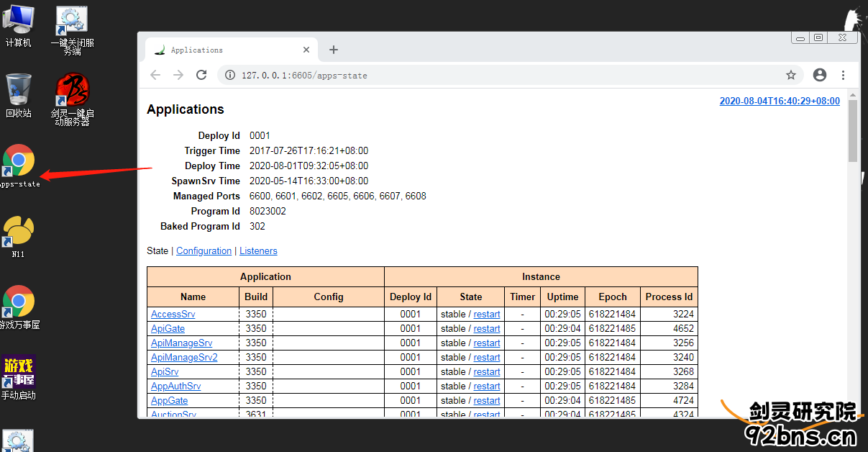This screenshot has height=452, width=868.
Task: Open the AppAuthSrv application link
Action: click(175, 387)
